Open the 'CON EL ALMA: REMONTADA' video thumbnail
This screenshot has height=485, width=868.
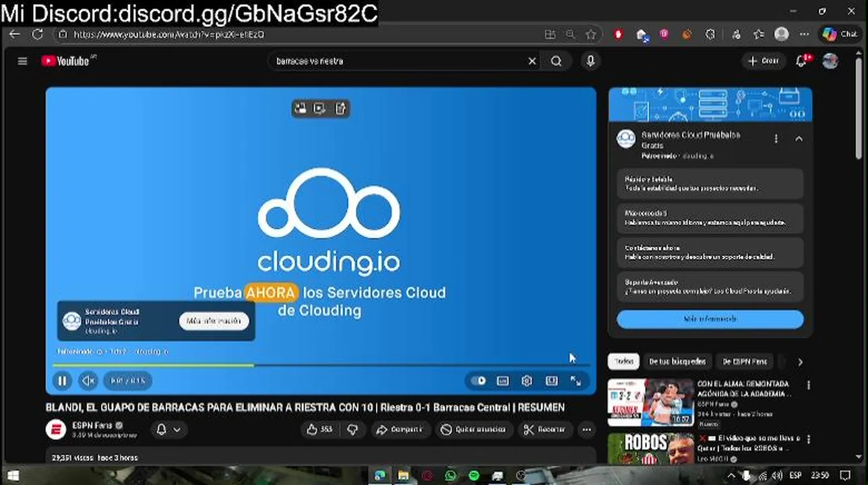(x=651, y=403)
